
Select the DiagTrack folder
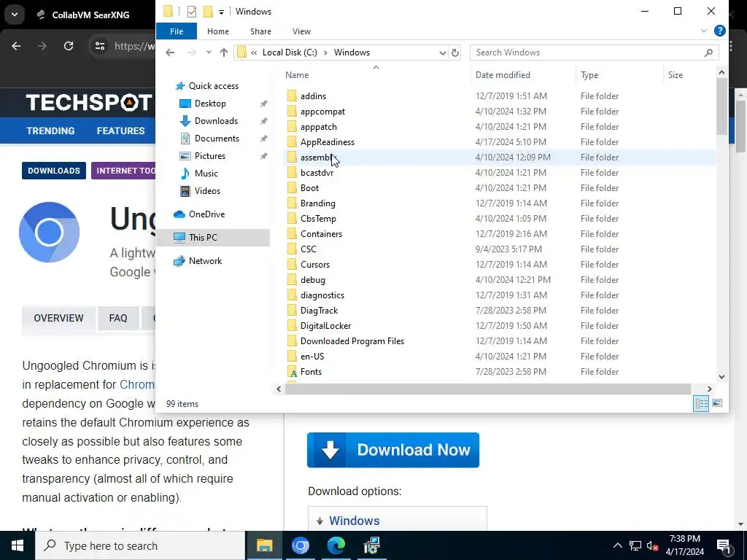319,311
